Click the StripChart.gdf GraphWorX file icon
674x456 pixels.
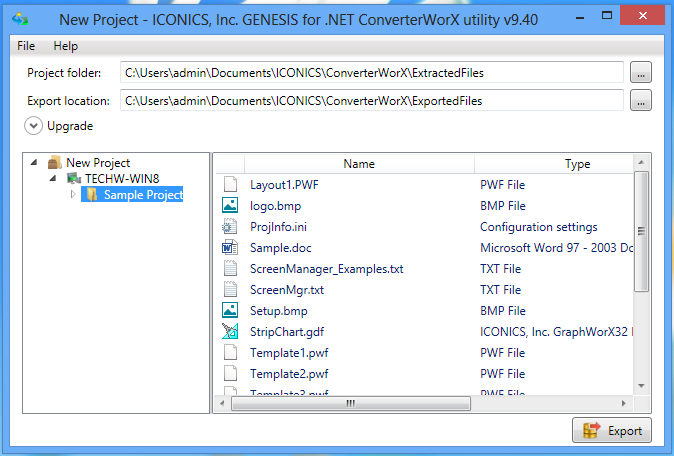pos(231,332)
